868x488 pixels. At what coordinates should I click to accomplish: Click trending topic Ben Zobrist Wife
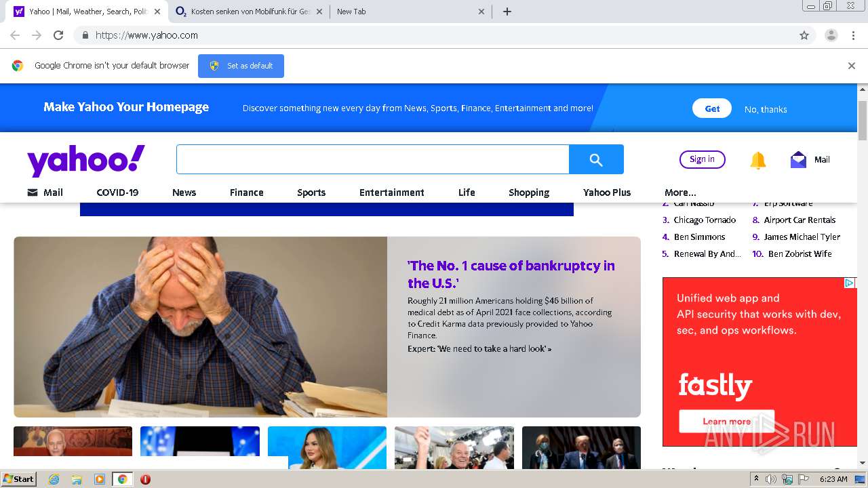pos(800,253)
